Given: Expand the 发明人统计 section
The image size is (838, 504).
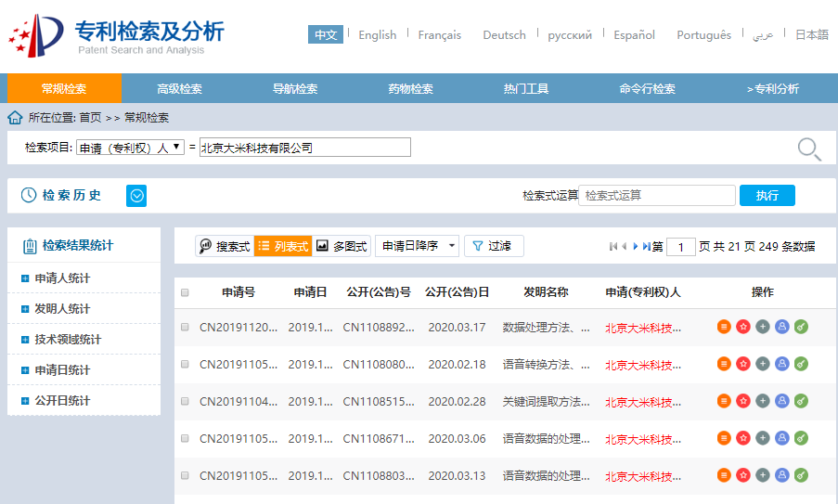Looking at the screenshot, I should click(24, 308).
